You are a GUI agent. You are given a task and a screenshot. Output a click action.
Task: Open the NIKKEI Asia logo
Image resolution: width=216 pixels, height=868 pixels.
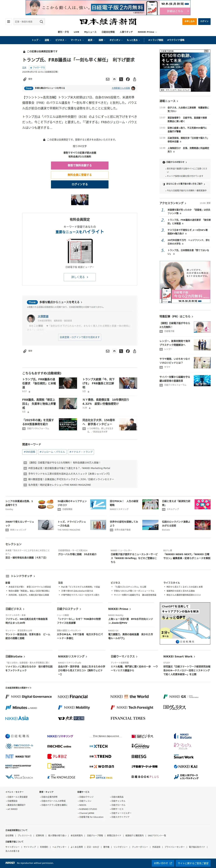tap(17, 718)
